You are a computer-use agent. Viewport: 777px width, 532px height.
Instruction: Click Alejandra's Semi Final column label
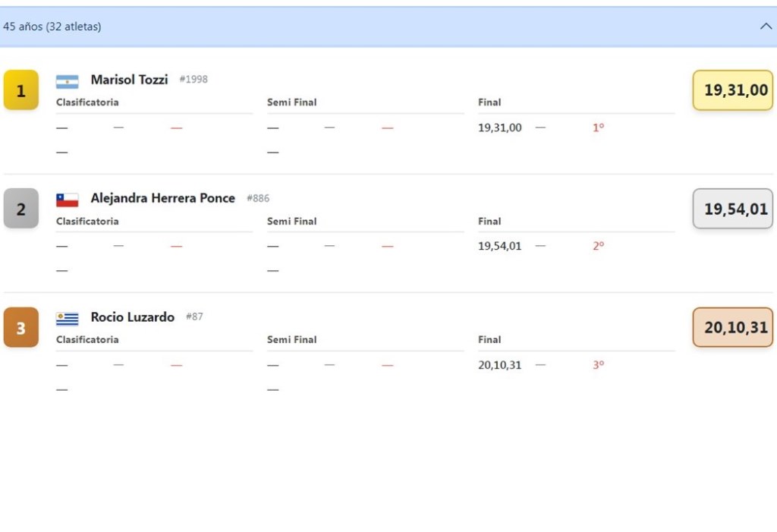click(291, 222)
